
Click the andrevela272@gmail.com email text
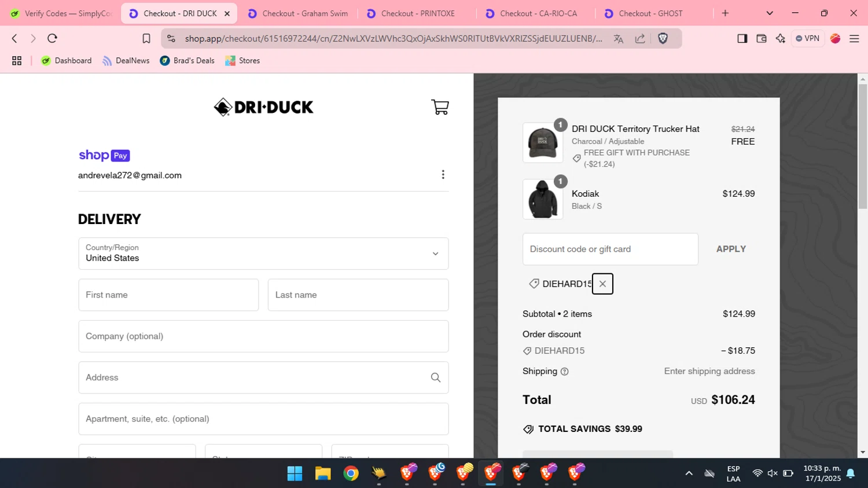coord(130,175)
